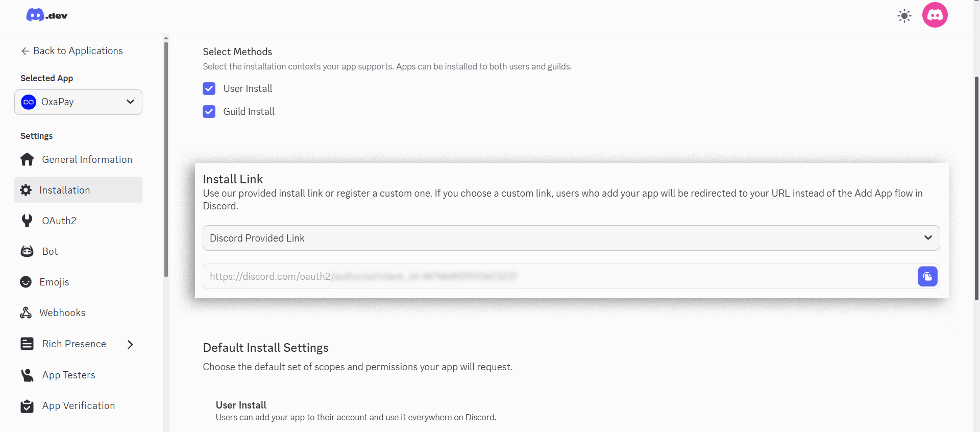The image size is (980, 432).
Task: Click the Discord .dev logo
Action: (46, 15)
